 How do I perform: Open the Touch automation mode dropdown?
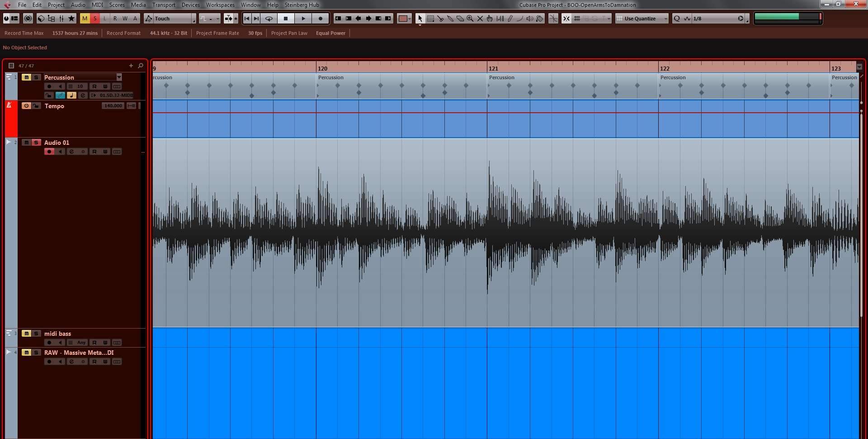click(193, 19)
